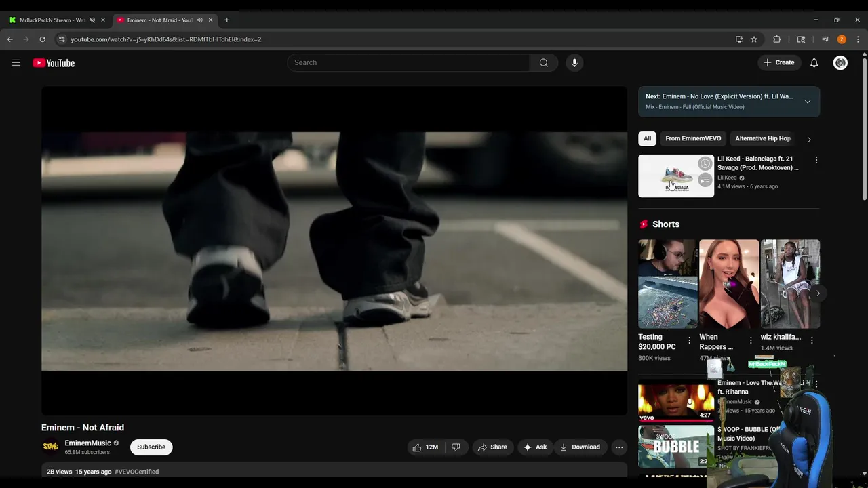The width and height of the screenshot is (868, 488).
Task: View site information icon in address bar
Action: (61, 39)
